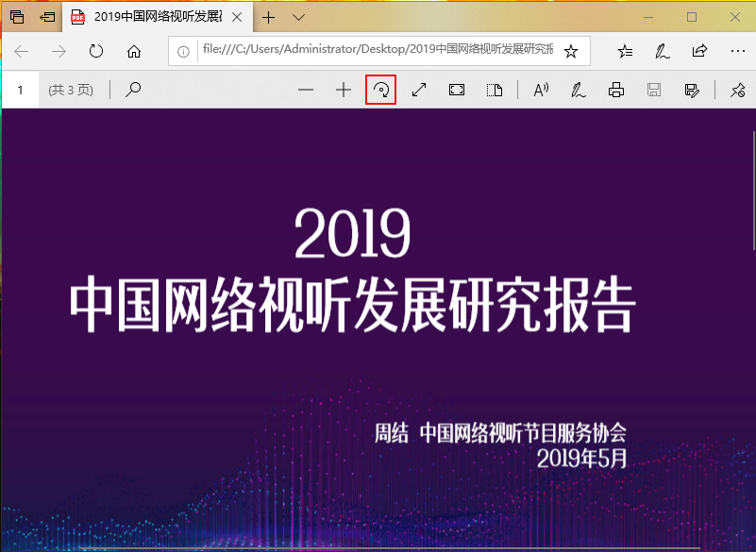Click the title 中国网络视听发展研究报告

coord(353,304)
